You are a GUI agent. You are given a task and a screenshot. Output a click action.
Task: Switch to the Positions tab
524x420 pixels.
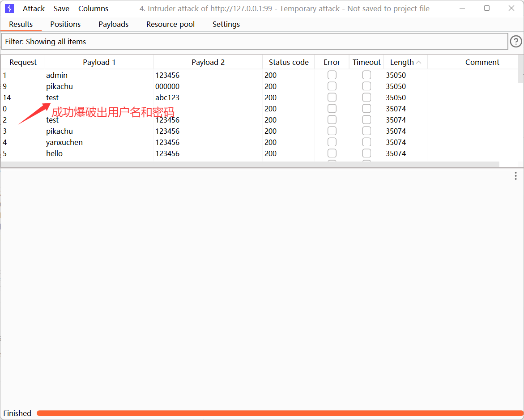(65, 24)
